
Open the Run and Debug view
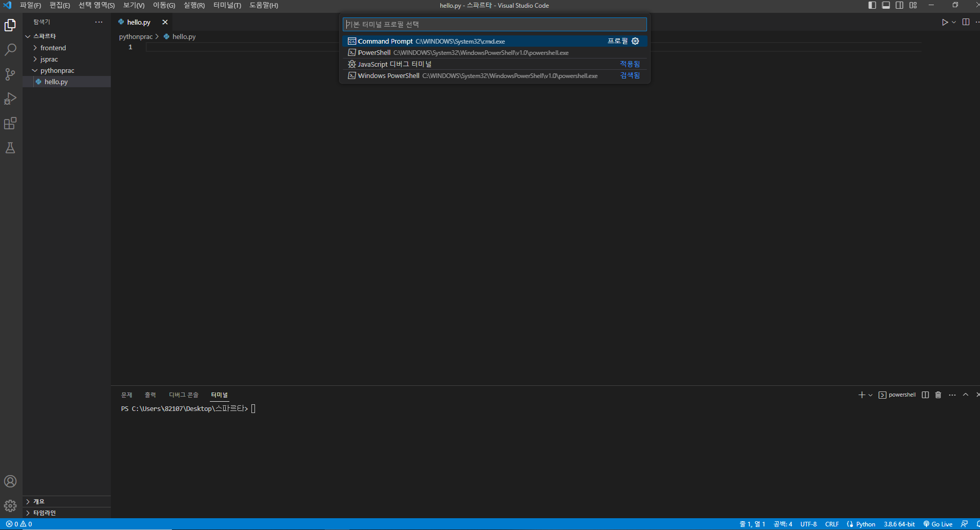coord(10,99)
